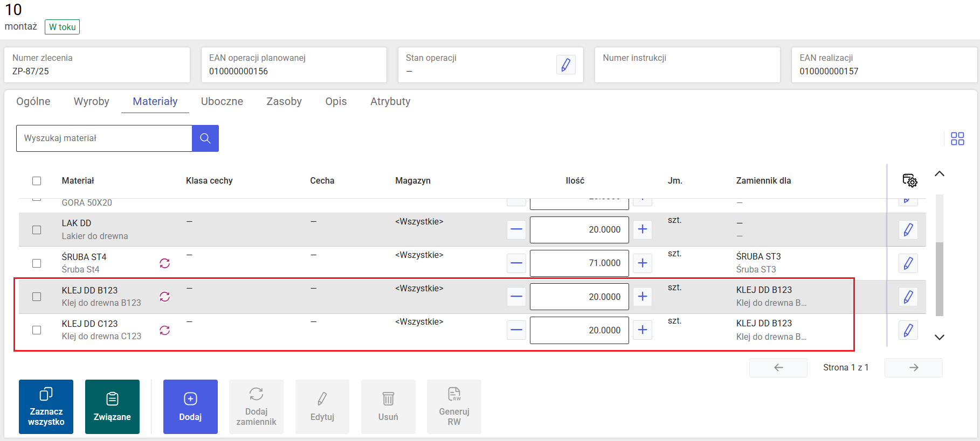
Task: Expand list with the down chevron
Action: tap(939, 338)
